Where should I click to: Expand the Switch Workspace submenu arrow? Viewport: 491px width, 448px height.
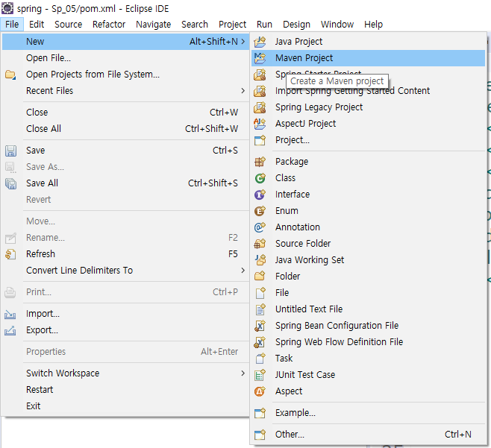coord(243,373)
